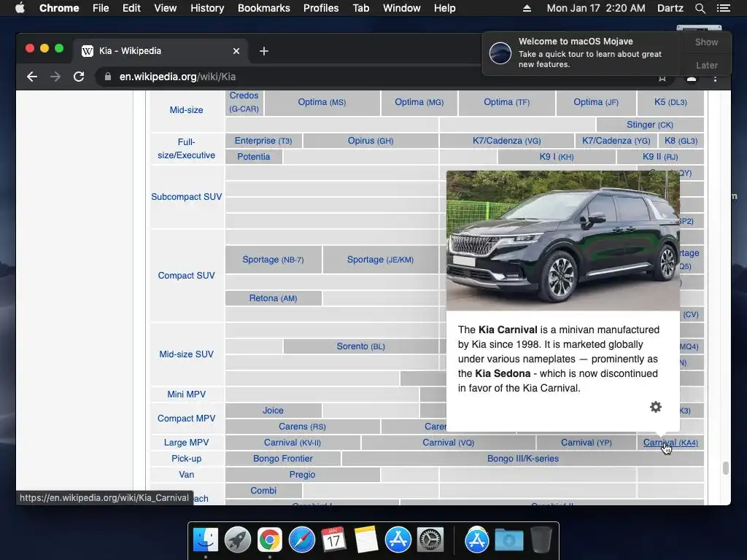Click the Kia Carnival preview photo
This screenshot has height=560, width=747.
click(x=563, y=241)
